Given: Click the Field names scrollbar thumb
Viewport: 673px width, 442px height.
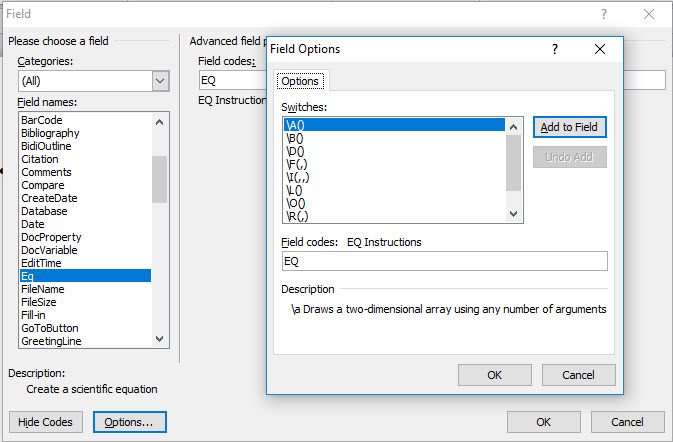Looking at the screenshot, I should click(160, 179).
